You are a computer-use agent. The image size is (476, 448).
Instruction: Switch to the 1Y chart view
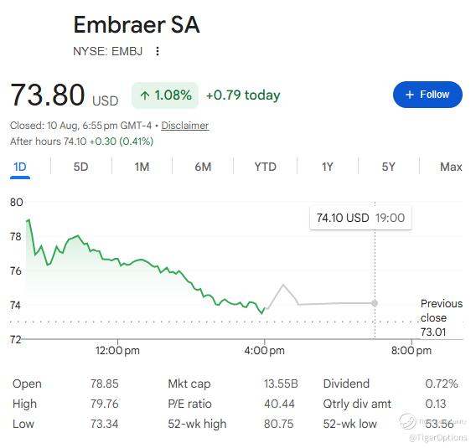point(327,167)
